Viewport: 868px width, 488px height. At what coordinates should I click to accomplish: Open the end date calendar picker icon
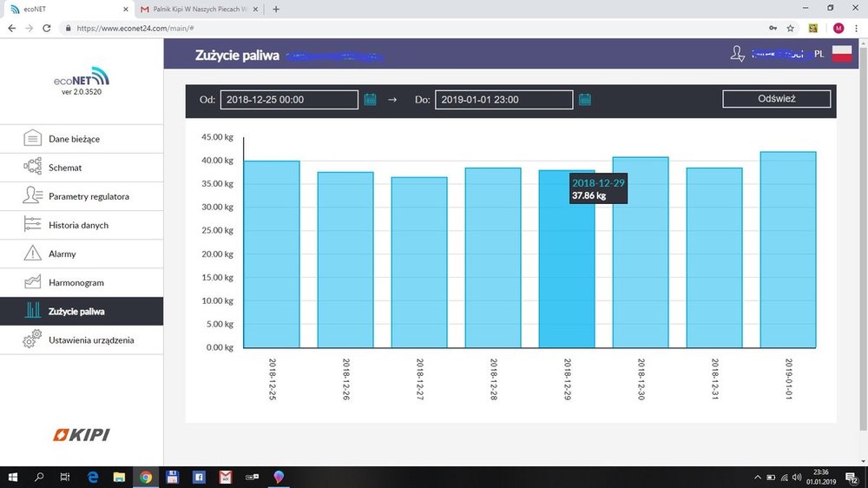click(x=585, y=100)
